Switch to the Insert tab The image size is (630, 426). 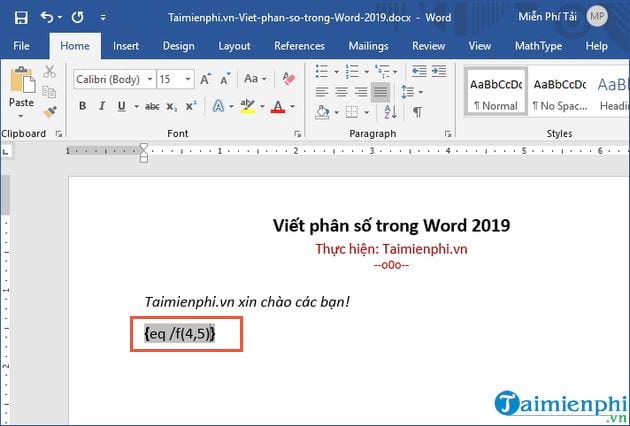[x=126, y=46]
